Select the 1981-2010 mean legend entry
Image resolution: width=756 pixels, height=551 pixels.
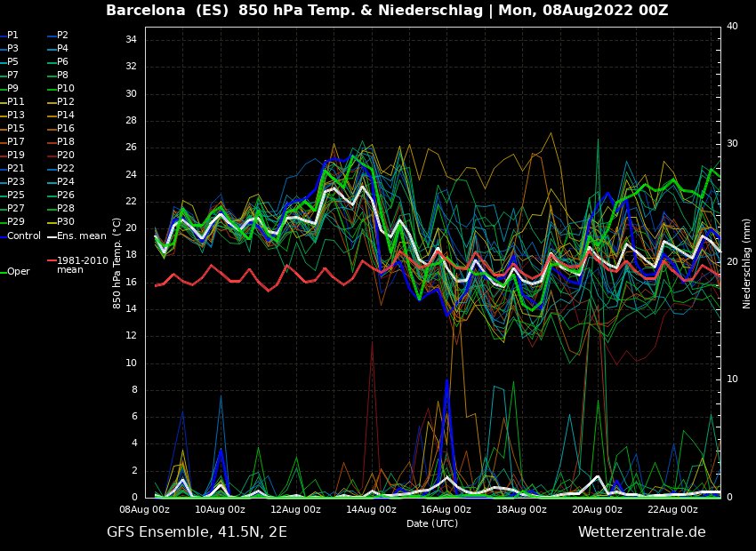(78, 265)
